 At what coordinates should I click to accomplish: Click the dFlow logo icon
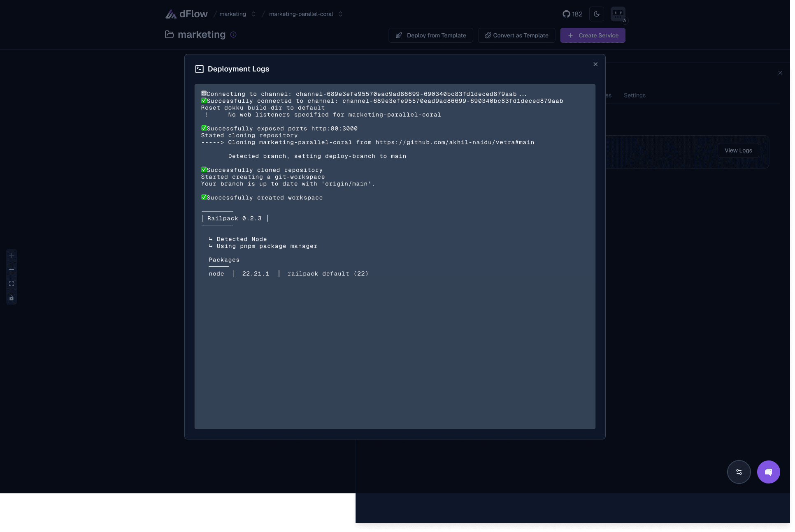pyautogui.click(x=170, y=14)
